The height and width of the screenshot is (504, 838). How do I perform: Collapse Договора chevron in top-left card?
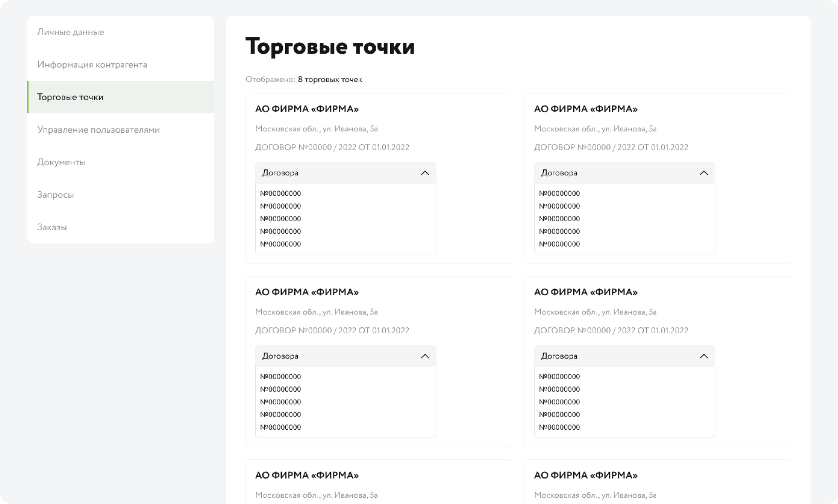point(425,173)
